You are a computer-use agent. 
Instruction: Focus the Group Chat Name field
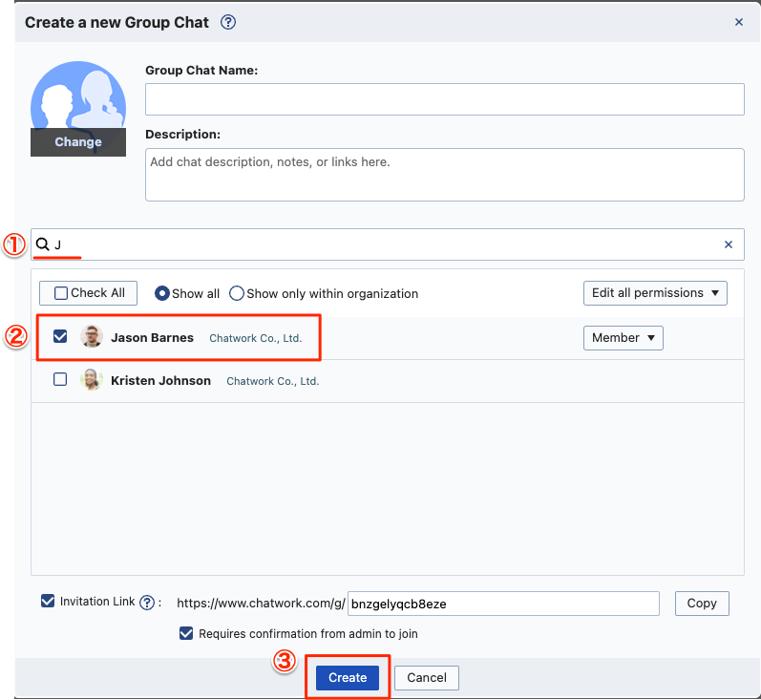click(x=445, y=99)
